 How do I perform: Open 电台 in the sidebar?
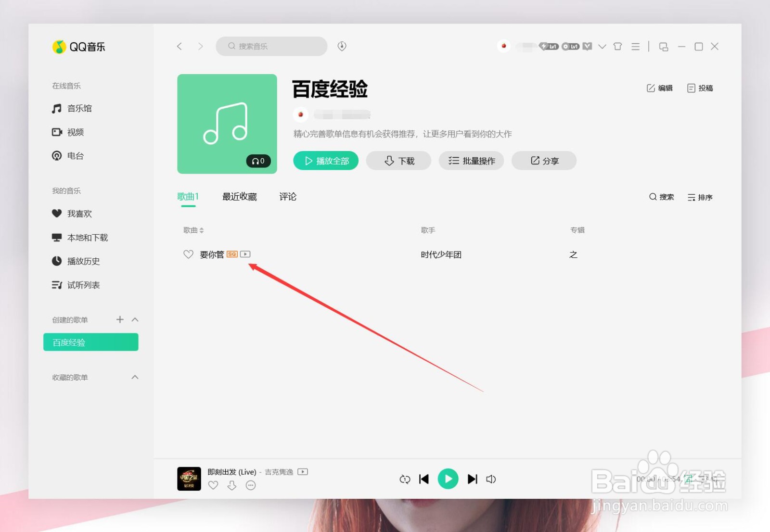pyautogui.click(x=68, y=156)
